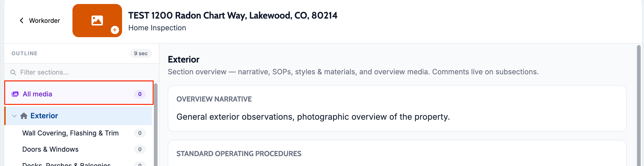This screenshot has width=644, height=166.
Task: Click the outline sidebar scrollbar
Action: coord(156,125)
